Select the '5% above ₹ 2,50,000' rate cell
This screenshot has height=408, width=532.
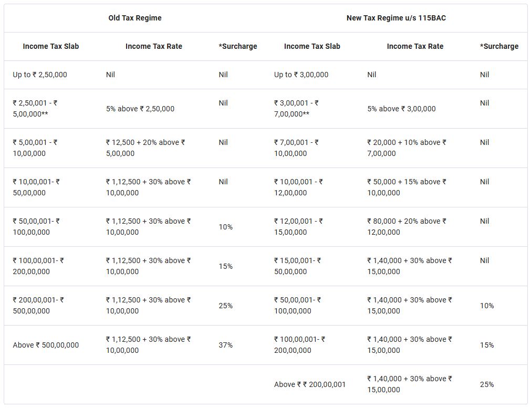pyautogui.click(x=140, y=109)
